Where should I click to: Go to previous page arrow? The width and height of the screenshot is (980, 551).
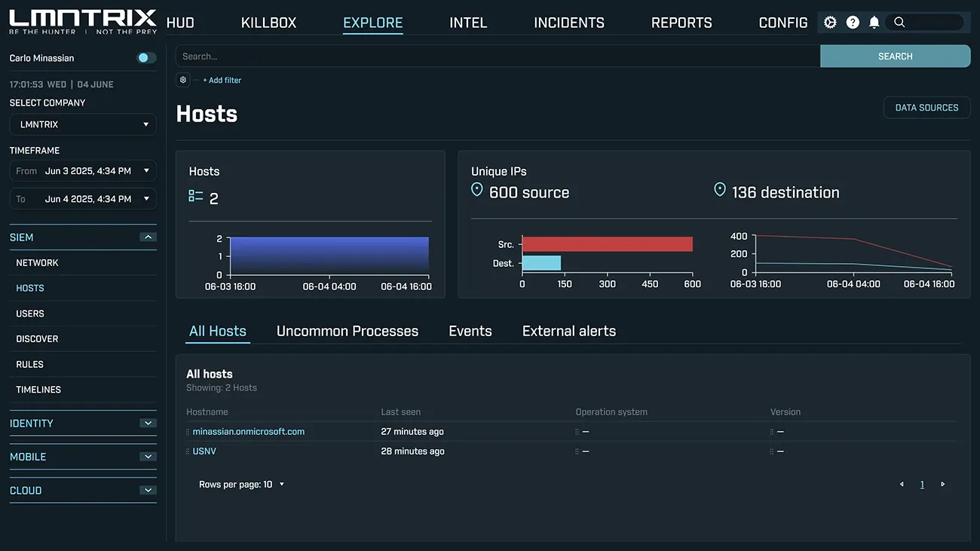point(902,485)
